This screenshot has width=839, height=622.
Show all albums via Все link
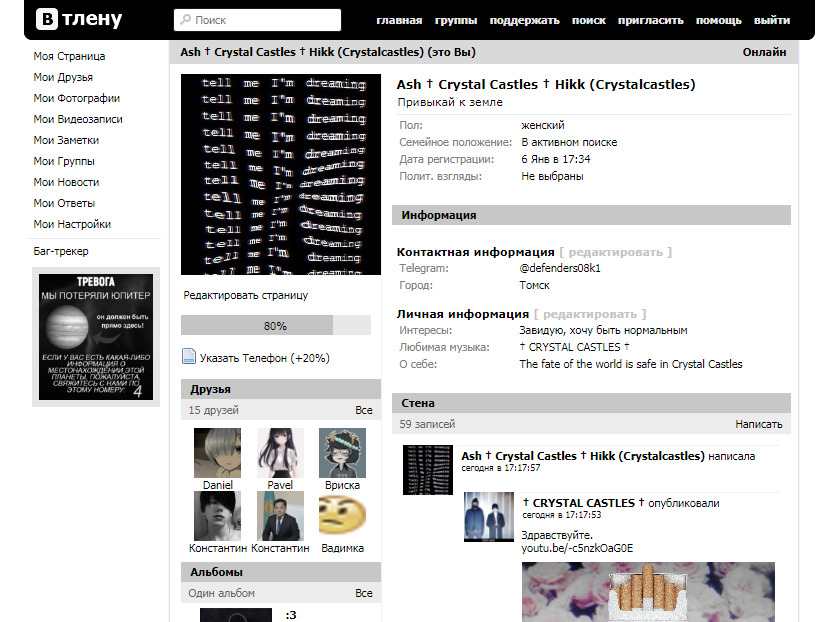pos(364,593)
